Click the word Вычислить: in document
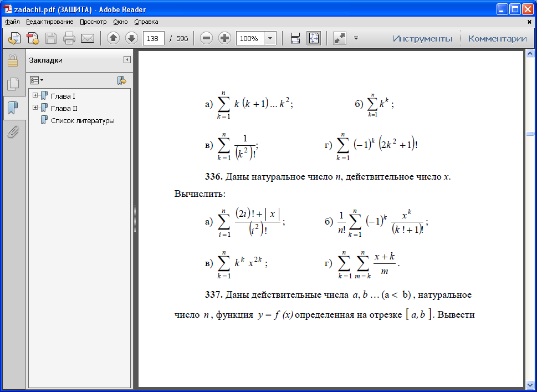Screen dimensions: 537x392 pos(200,194)
